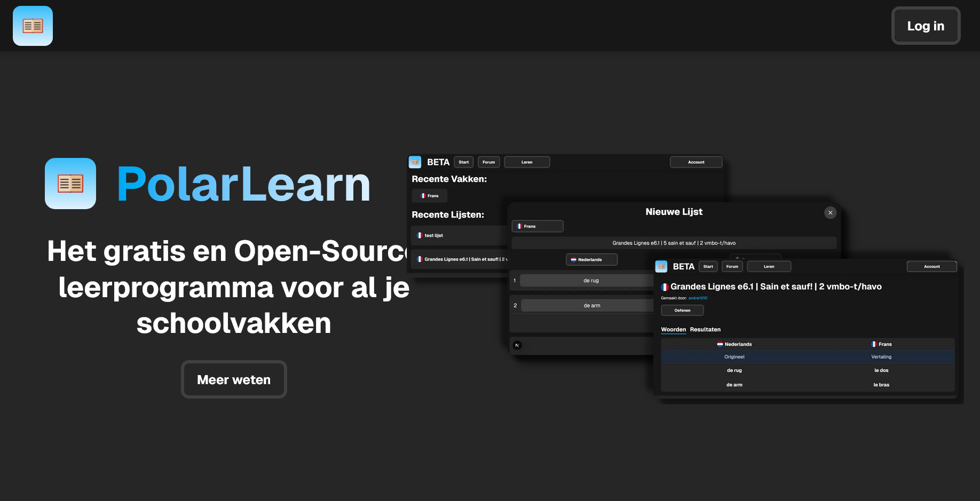
Task: Open Frans subject dropdown in Nieuwe Lijst
Action: 538,226
